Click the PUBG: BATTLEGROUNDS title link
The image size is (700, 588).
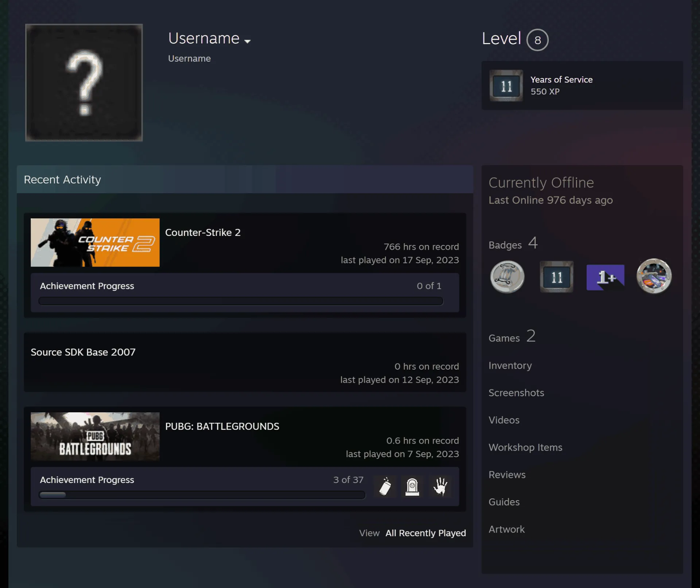[222, 427]
